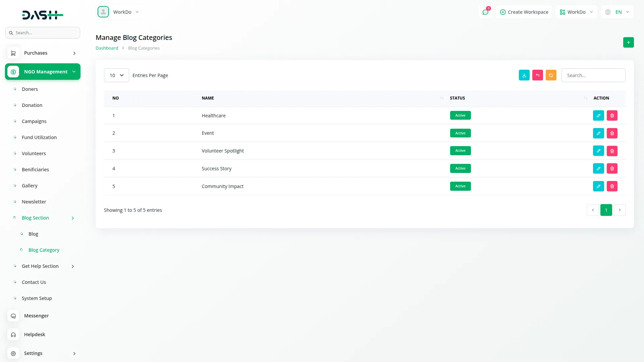Screen dimensions: 644x362
Task: Sort table by the Name column
Action: 208,98
